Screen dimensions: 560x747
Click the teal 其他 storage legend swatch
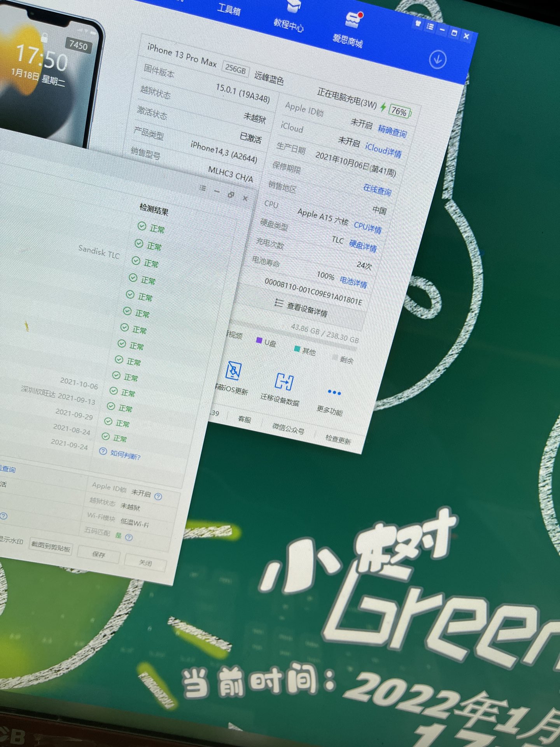point(297,349)
